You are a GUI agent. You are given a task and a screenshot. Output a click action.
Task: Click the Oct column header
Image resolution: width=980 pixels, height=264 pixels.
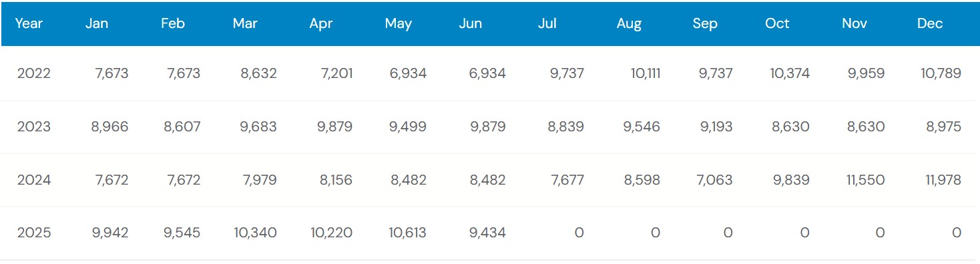point(777,23)
